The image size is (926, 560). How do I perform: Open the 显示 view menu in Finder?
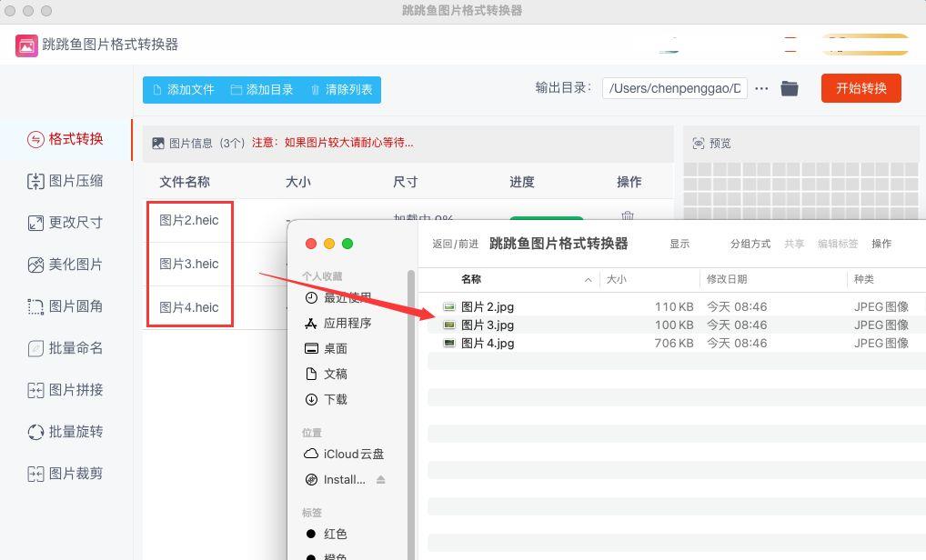679,243
